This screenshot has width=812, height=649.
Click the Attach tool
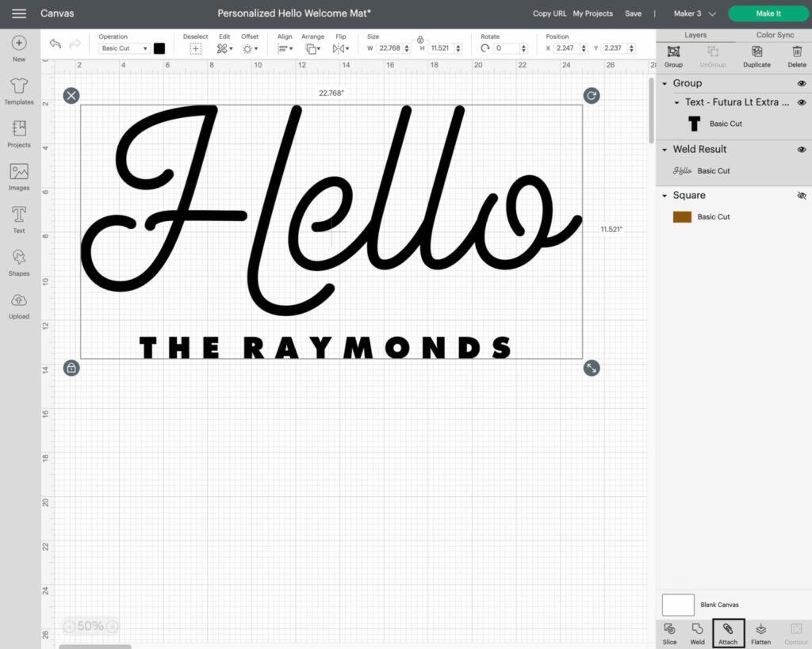(x=728, y=633)
